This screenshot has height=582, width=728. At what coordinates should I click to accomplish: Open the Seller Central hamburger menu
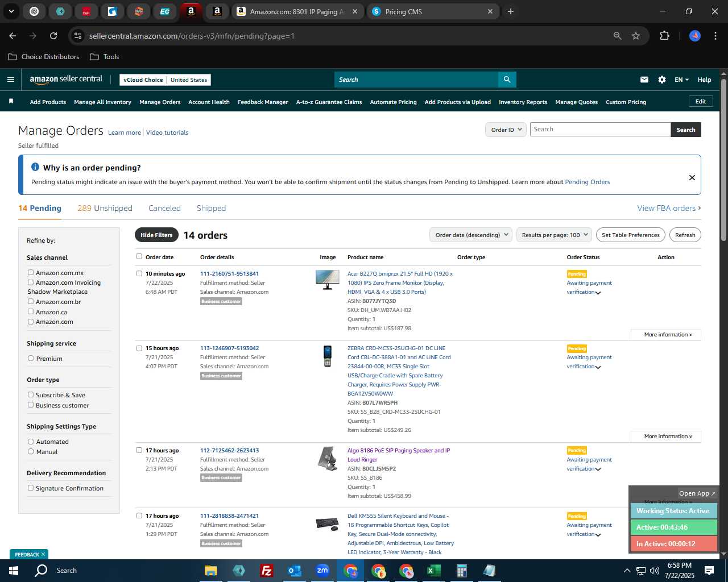tap(11, 80)
